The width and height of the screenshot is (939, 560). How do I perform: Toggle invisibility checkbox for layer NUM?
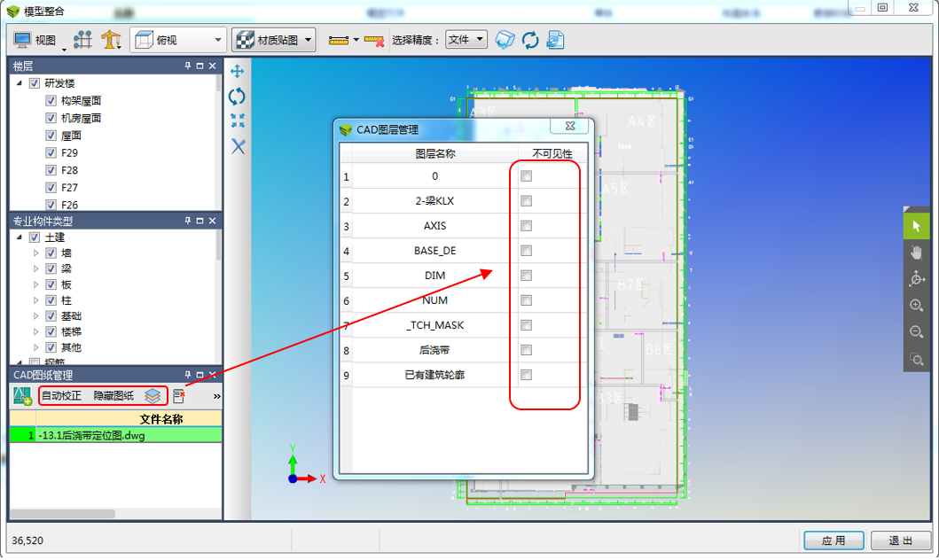pos(527,300)
